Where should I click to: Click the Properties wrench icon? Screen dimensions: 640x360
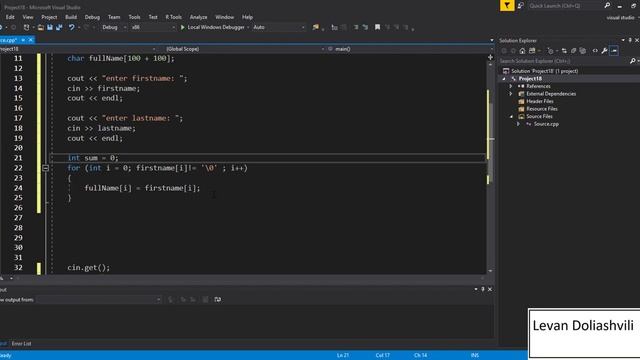(604, 51)
